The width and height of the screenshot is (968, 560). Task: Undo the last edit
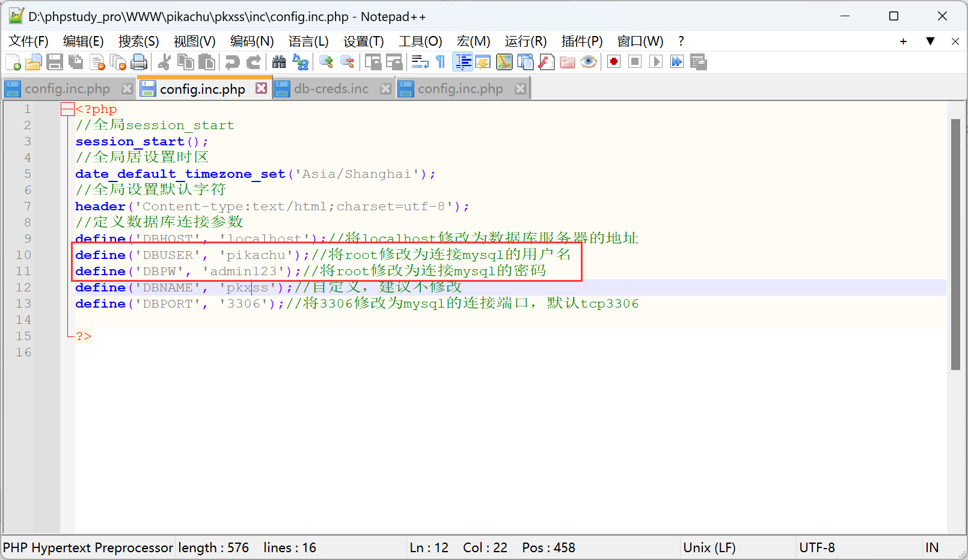[x=232, y=62]
